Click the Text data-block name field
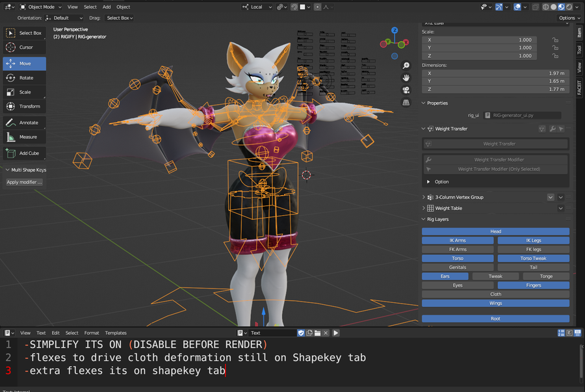 tap(273, 333)
